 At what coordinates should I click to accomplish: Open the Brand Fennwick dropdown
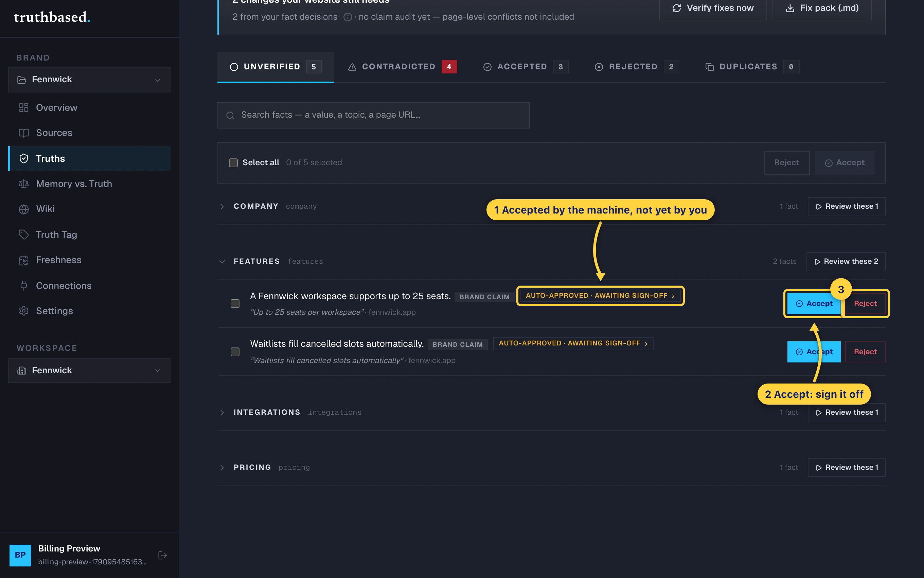[x=89, y=80]
